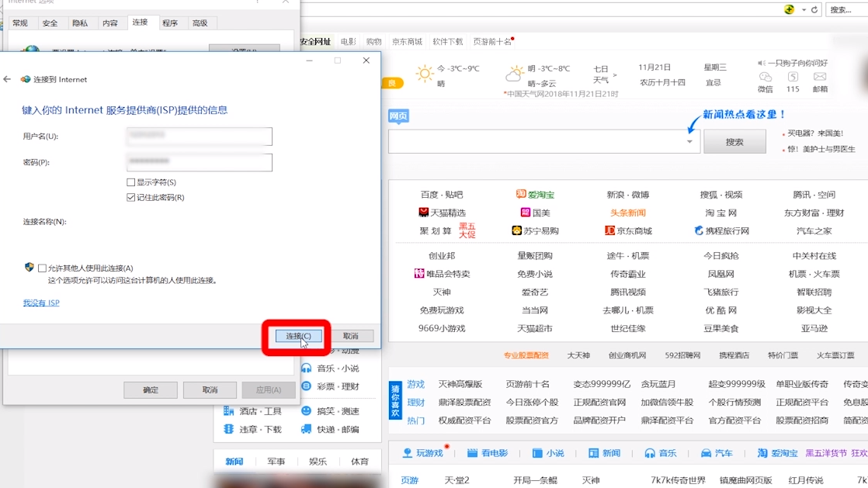Switch to the 常规 tab in Internet Options
Image resolution: width=868 pixels, height=488 pixels.
click(x=20, y=22)
